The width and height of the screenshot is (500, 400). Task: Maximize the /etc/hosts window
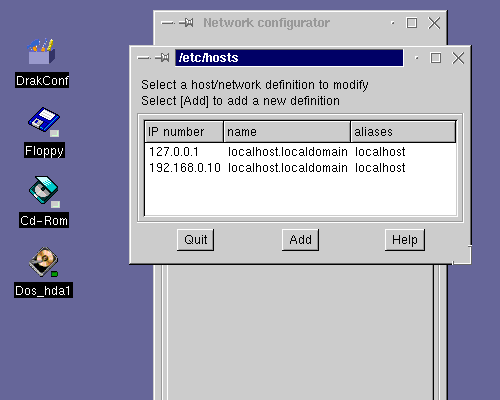click(x=436, y=58)
